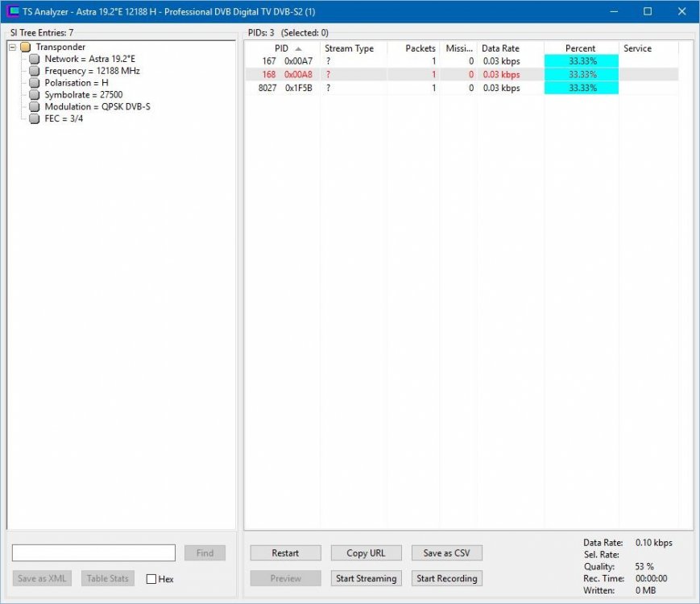Select PID row 167
700x604 pixels.
pos(462,61)
